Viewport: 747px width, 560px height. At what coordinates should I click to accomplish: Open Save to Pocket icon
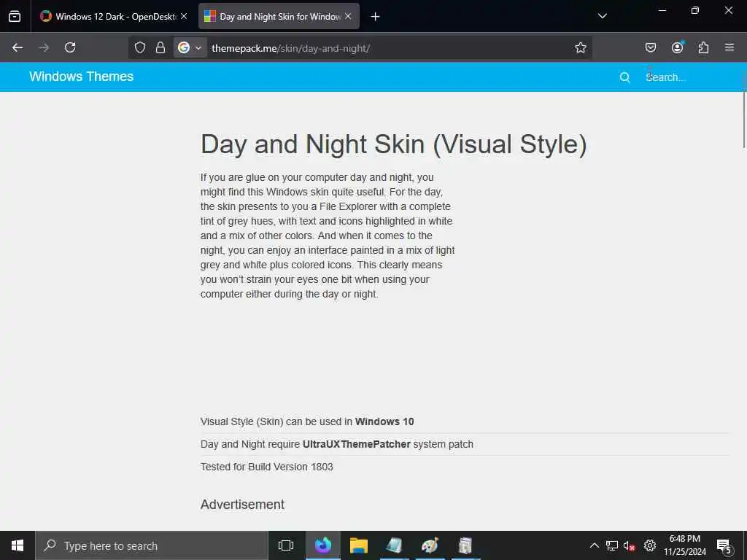pyautogui.click(x=650, y=47)
